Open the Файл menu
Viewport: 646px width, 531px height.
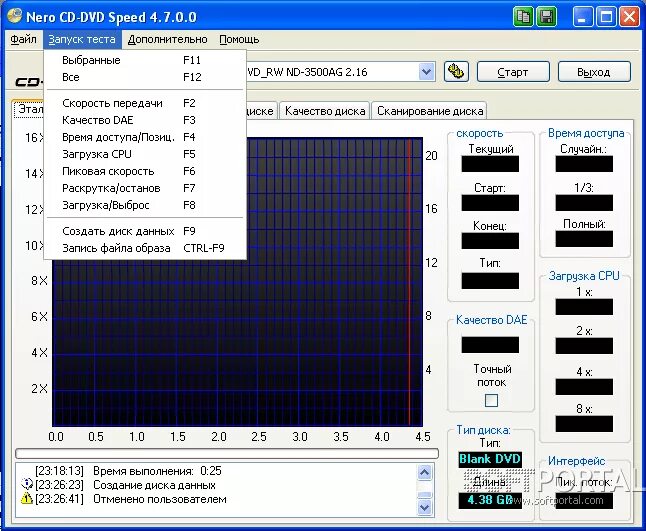point(23,39)
